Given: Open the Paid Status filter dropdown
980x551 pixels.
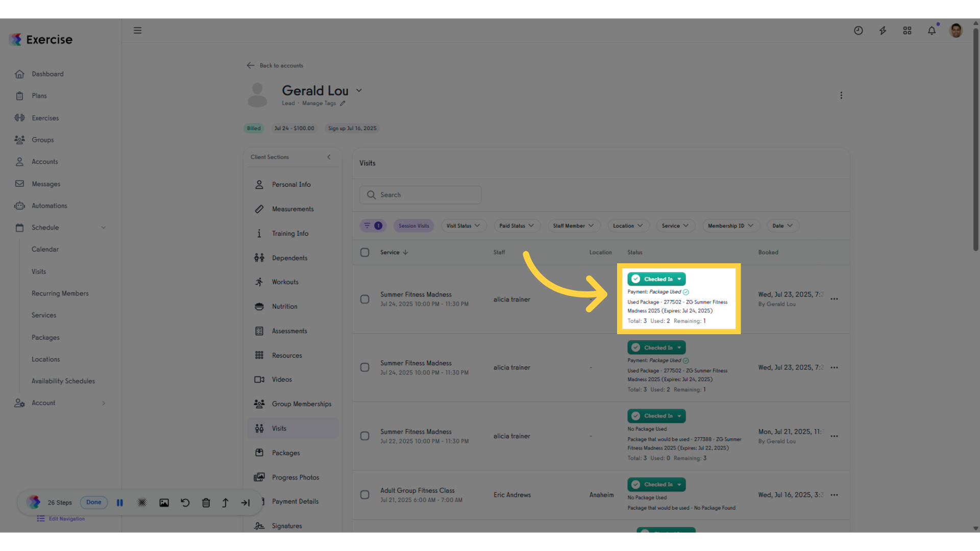Looking at the screenshot, I should coord(517,226).
